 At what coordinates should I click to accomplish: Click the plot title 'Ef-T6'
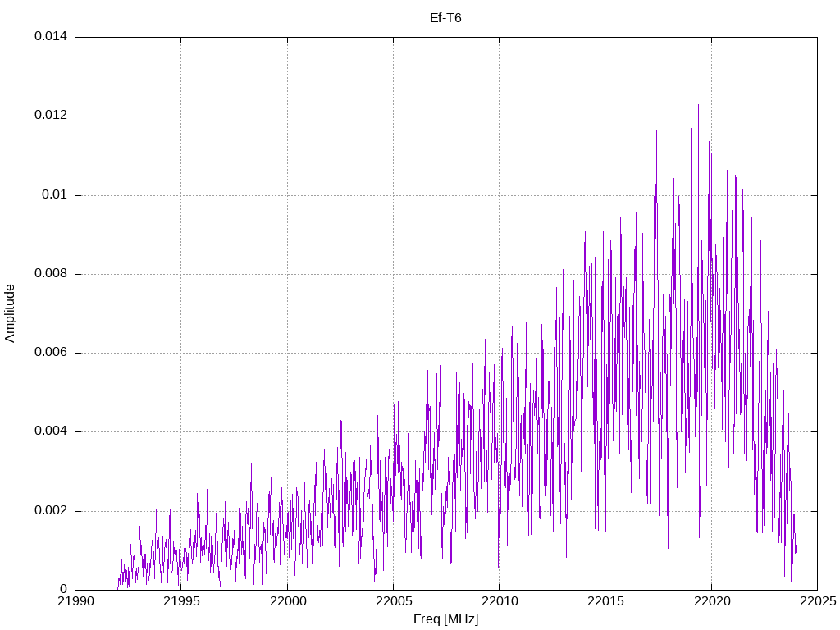click(445, 18)
